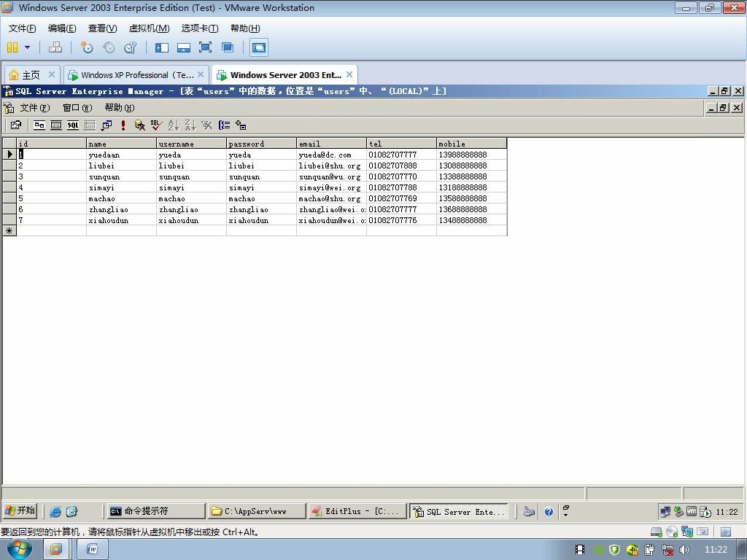The image size is (747, 560).
Task: Cancel query execution and clear results
Action: pos(139,125)
